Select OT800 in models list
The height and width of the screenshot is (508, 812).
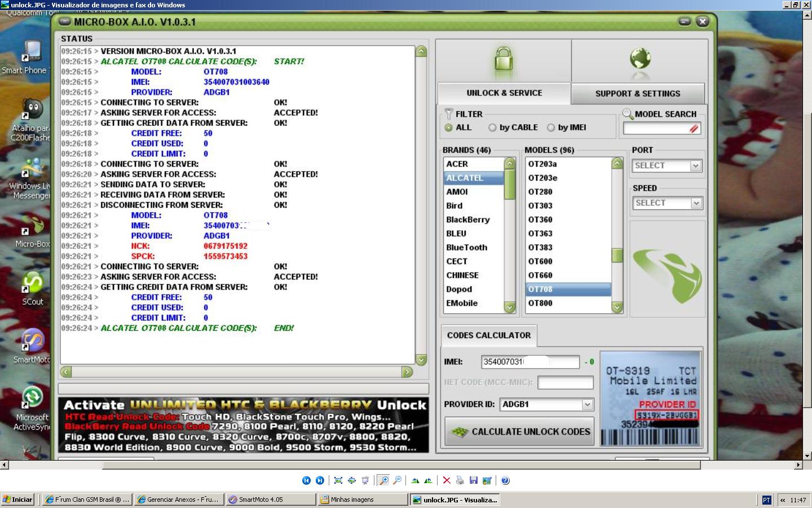pos(568,303)
